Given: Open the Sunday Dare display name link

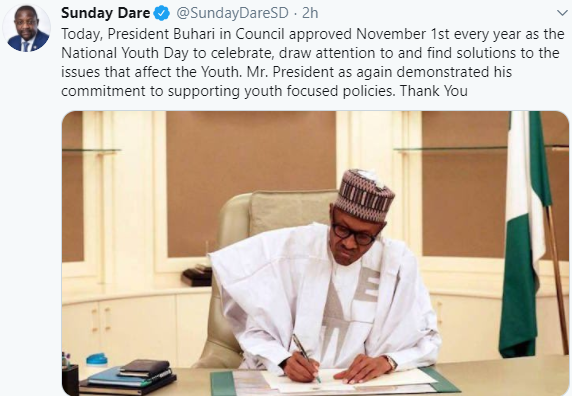Looking at the screenshot, I should point(105,13).
